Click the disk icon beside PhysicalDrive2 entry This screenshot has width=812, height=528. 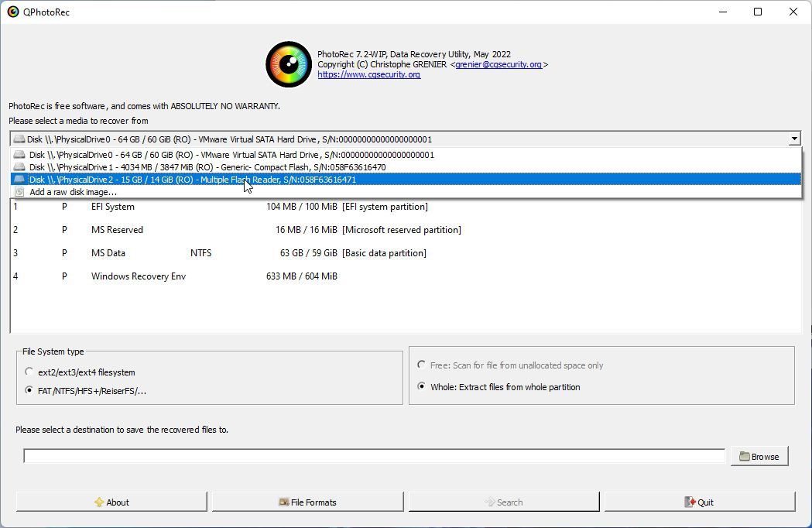click(19, 180)
